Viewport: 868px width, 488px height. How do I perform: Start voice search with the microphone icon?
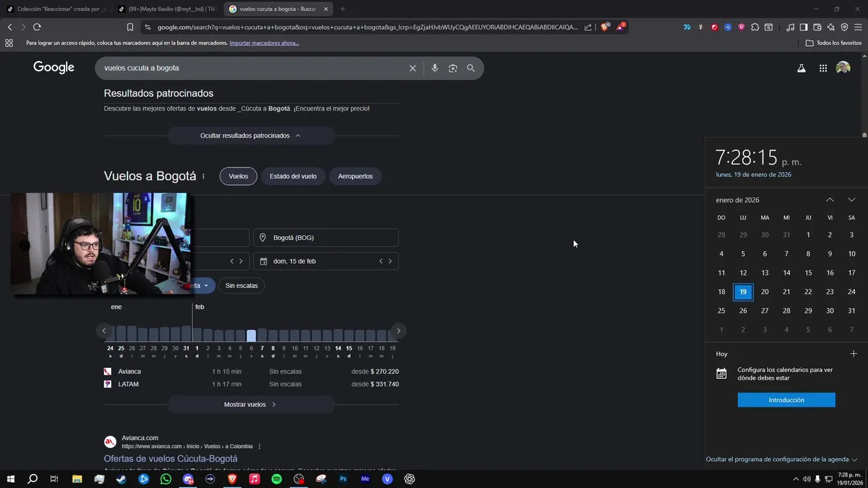click(x=435, y=68)
